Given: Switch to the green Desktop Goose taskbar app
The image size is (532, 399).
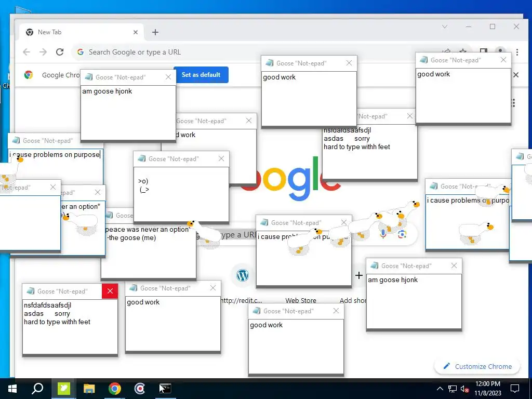Looking at the screenshot, I should [63, 389].
